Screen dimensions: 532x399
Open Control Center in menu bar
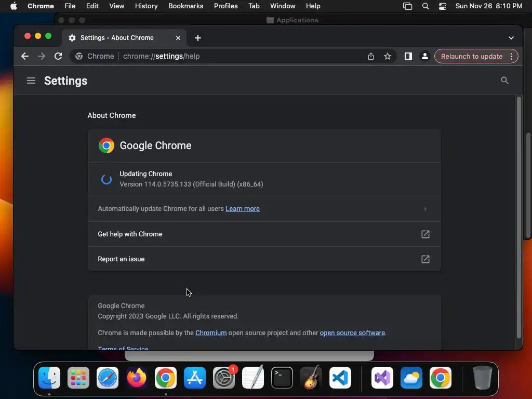point(443,6)
